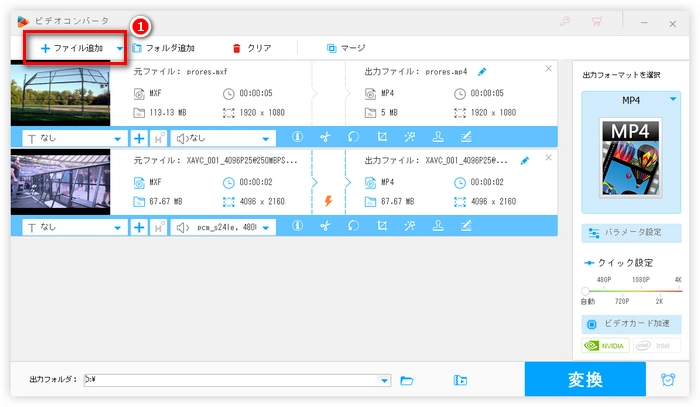
Task: Open the crop tool for prores.mxf
Action: point(381,138)
